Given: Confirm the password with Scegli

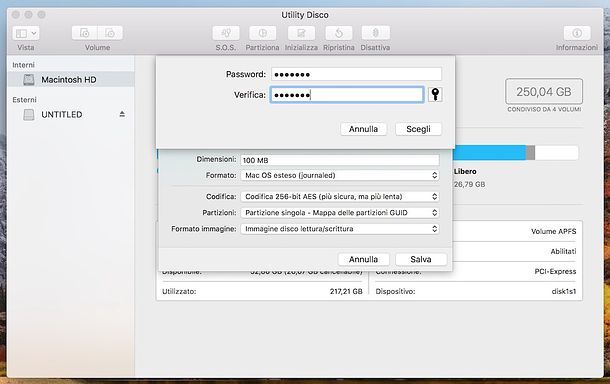Looking at the screenshot, I should (x=418, y=129).
